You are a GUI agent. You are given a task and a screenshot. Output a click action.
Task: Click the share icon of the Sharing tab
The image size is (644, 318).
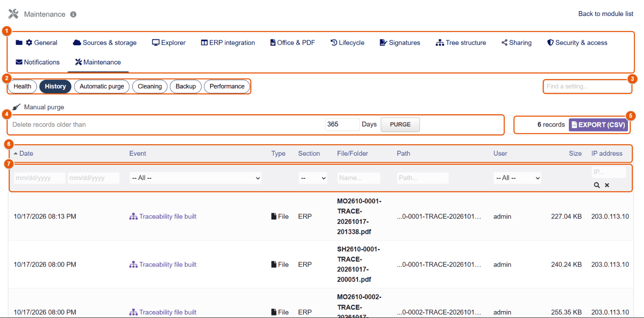point(504,43)
